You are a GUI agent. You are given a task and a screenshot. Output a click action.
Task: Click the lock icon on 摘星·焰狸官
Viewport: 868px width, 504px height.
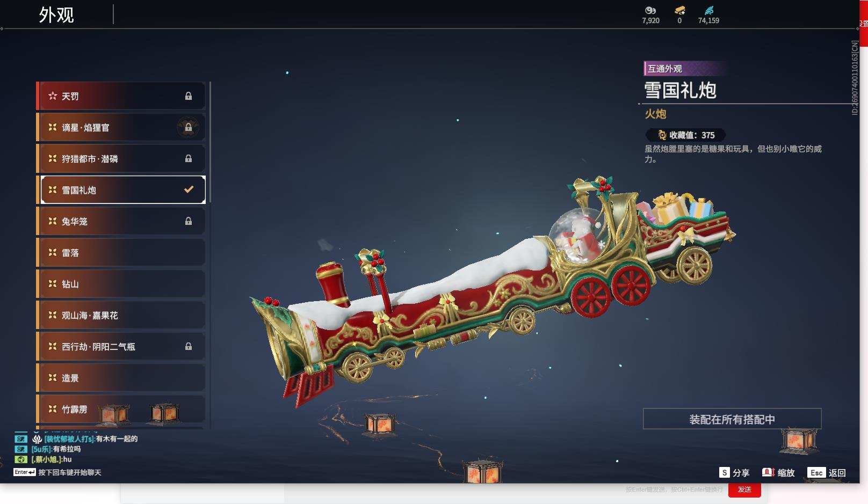click(188, 127)
